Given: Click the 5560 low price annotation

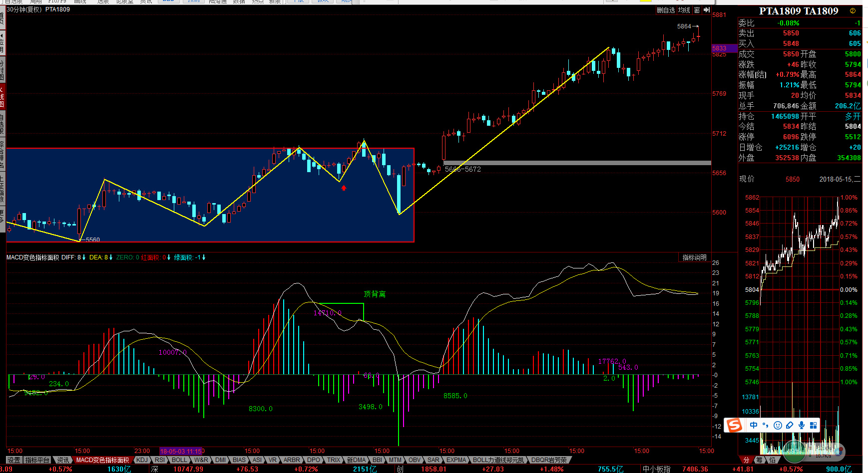Looking at the screenshot, I should point(93,239).
